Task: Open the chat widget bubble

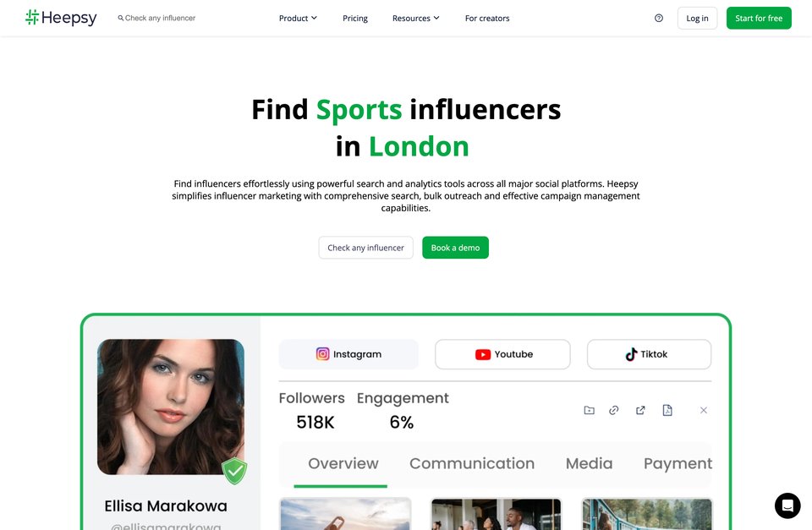Action: (787, 505)
